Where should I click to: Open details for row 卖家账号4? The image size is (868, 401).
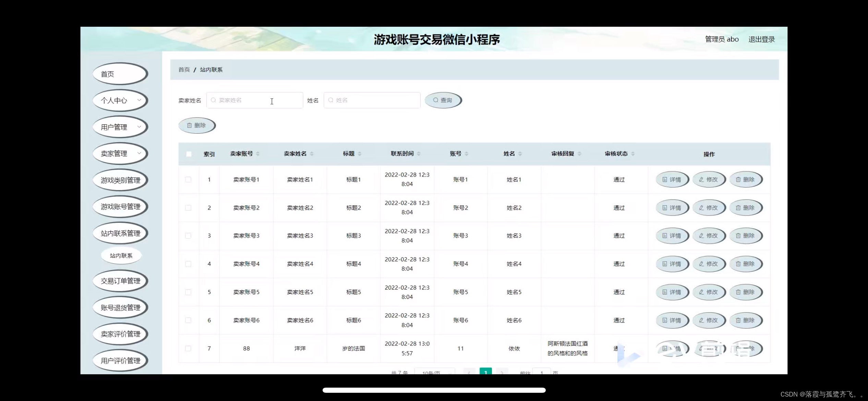[672, 264]
